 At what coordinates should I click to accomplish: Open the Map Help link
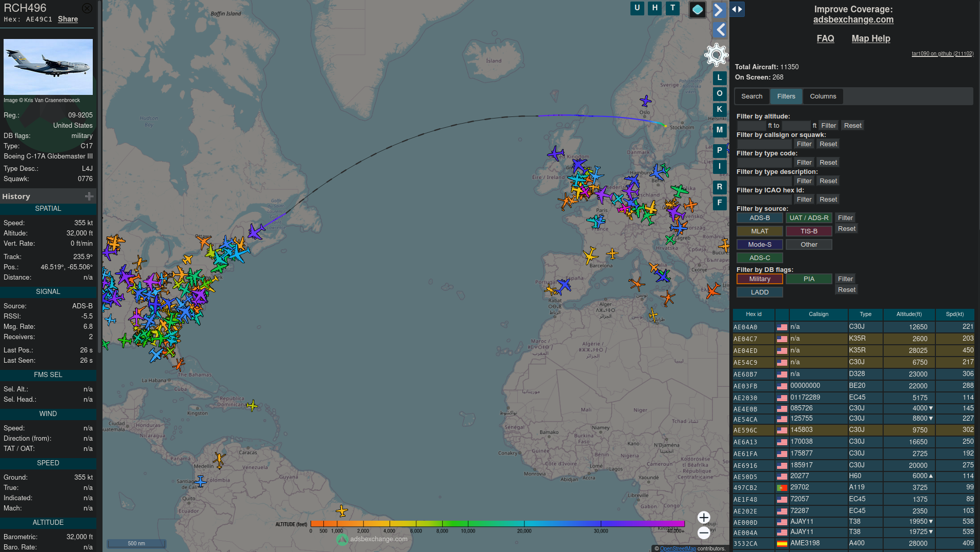pos(871,38)
